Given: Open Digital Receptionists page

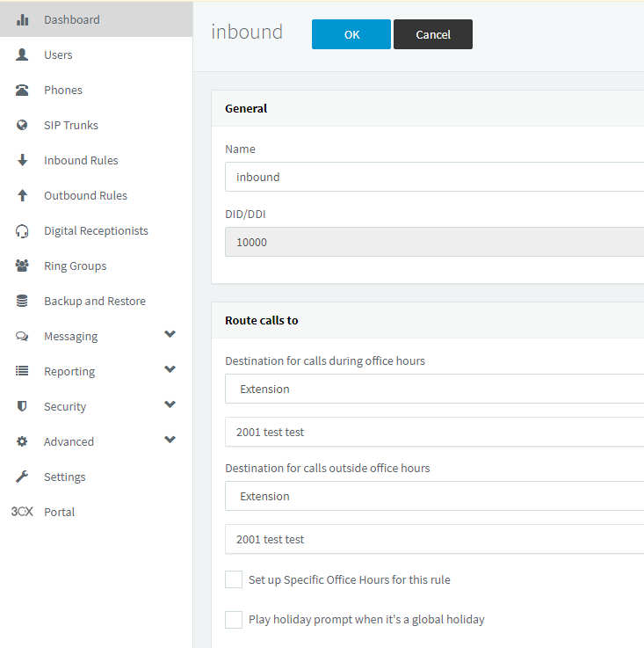Looking at the screenshot, I should 97,230.
